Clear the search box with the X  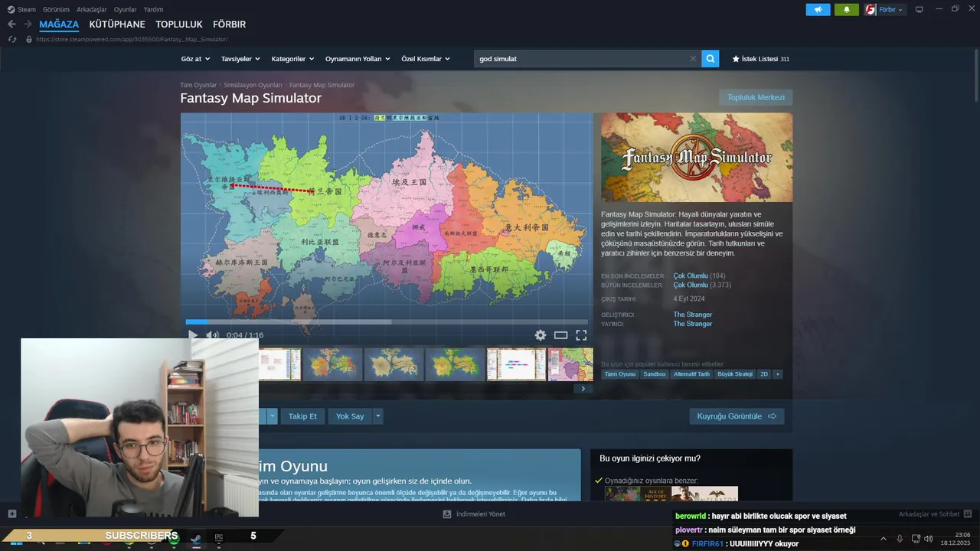pyautogui.click(x=693, y=58)
